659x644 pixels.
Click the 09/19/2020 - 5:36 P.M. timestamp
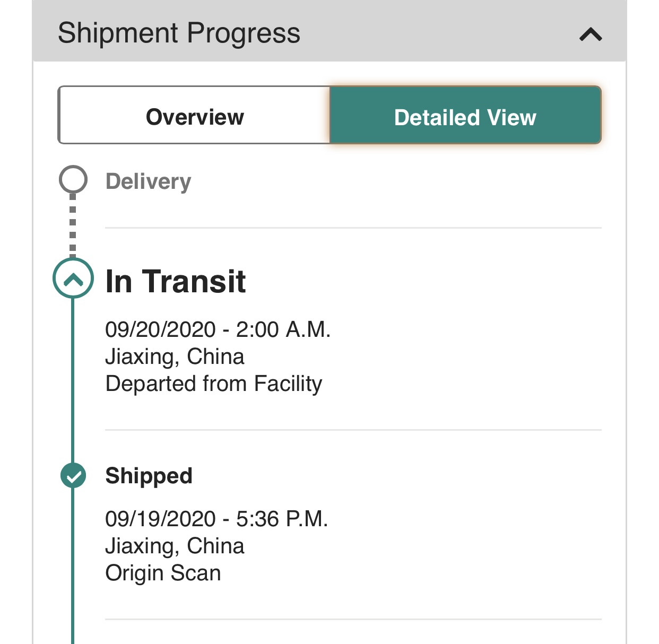point(216,519)
